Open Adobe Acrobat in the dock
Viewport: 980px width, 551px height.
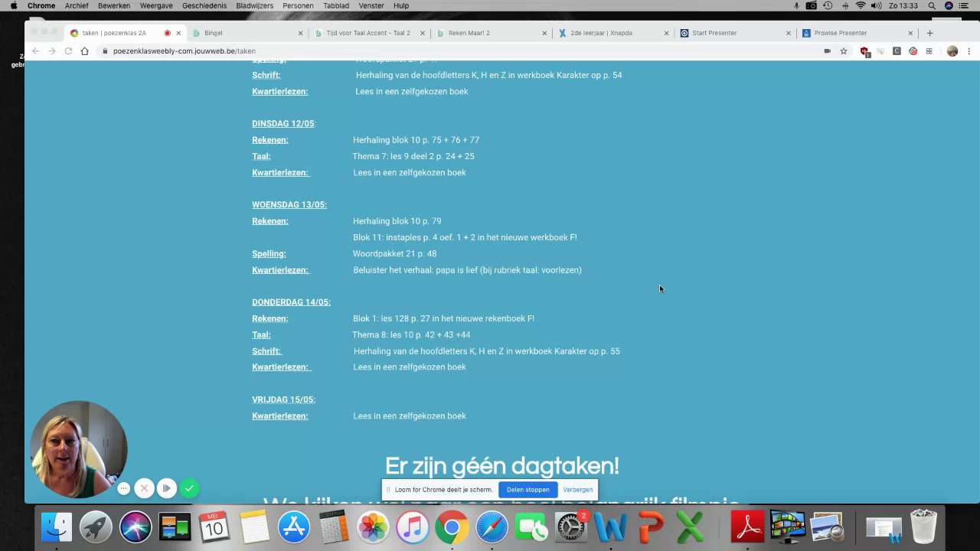[747, 527]
